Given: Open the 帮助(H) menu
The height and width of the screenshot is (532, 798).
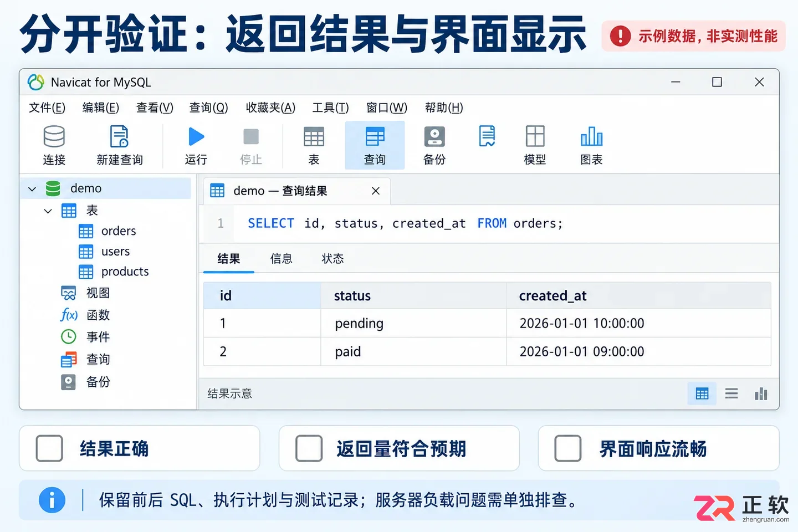Looking at the screenshot, I should pos(444,108).
